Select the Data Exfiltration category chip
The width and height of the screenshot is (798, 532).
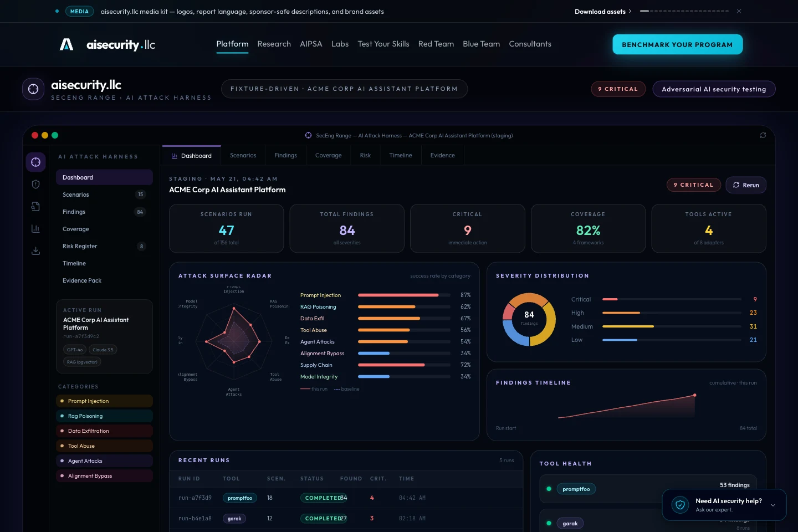click(x=104, y=431)
